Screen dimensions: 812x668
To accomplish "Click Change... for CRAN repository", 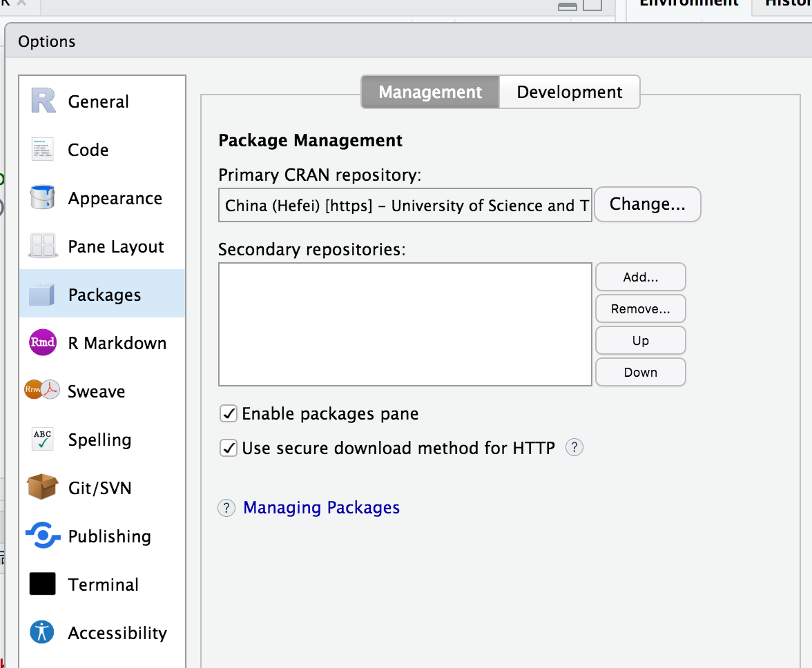I will (x=647, y=204).
